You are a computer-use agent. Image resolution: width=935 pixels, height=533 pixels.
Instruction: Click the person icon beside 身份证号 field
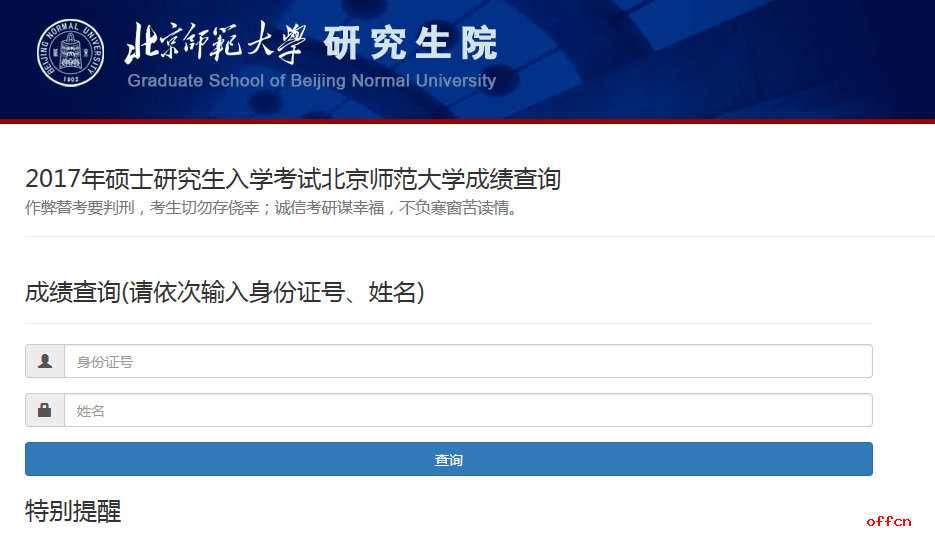(x=45, y=361)
